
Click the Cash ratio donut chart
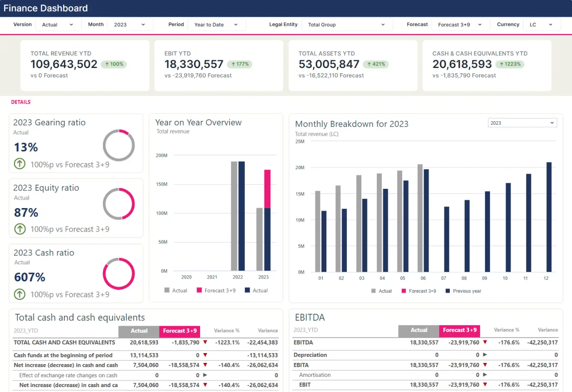(x=119, y=274)
